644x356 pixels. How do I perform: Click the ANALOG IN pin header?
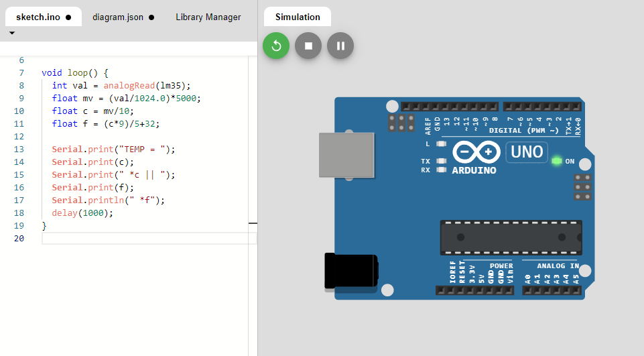pos(552,291)
